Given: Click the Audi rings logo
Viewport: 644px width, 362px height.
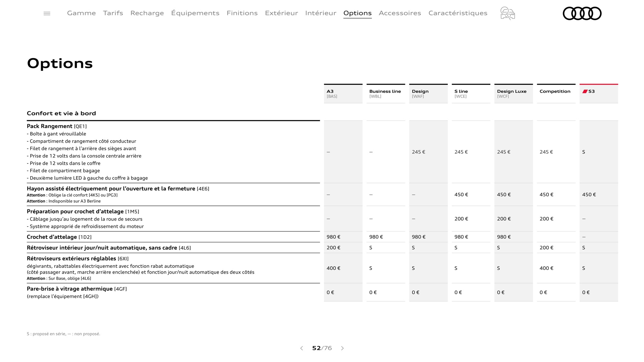Looking at the screenshot, I should point(582,13).
